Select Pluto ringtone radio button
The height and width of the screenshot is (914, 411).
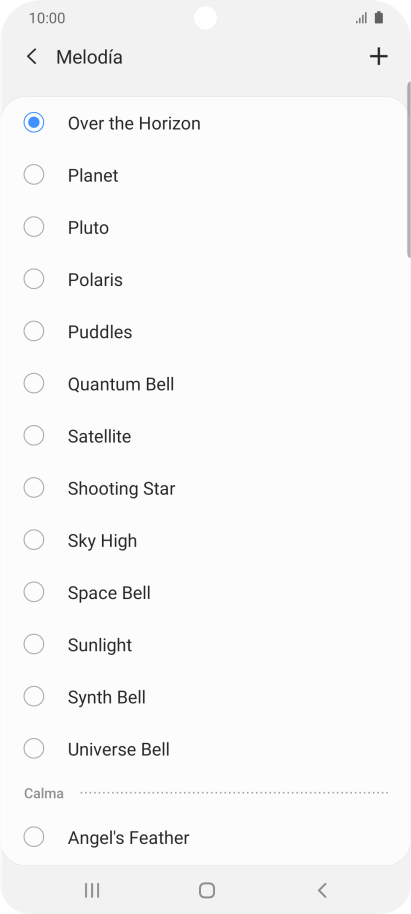pos(34,227)
